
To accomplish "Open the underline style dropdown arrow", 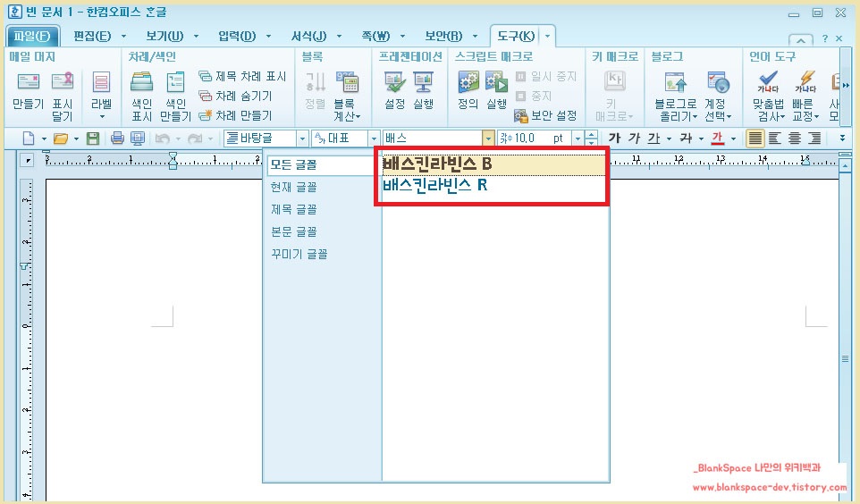I will coord(669,139).
